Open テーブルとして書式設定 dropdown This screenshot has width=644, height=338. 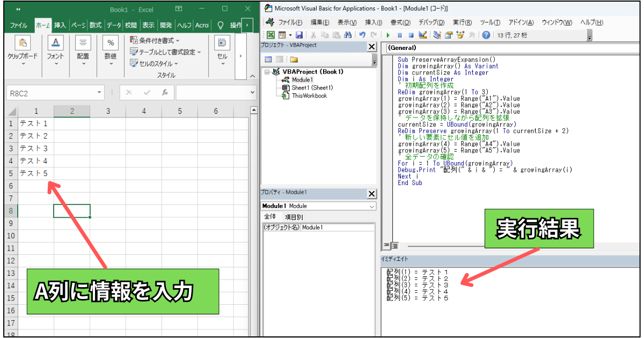point(199,52)
